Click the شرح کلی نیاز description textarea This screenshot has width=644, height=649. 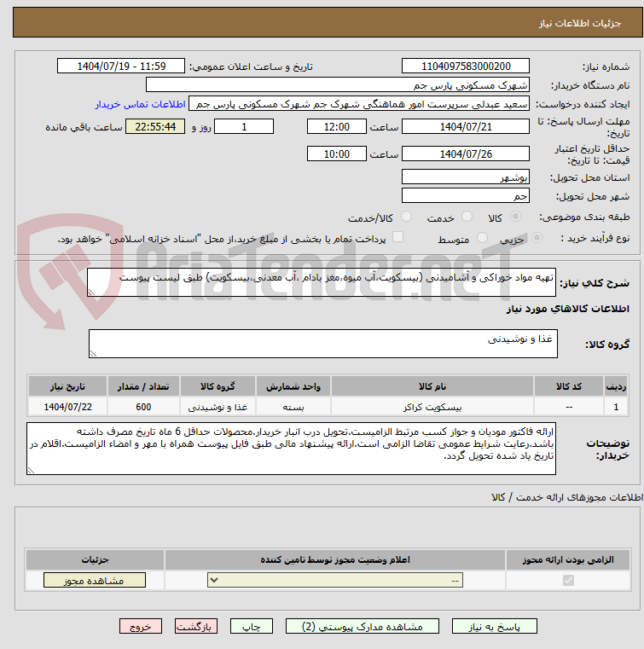coord(322,282)
